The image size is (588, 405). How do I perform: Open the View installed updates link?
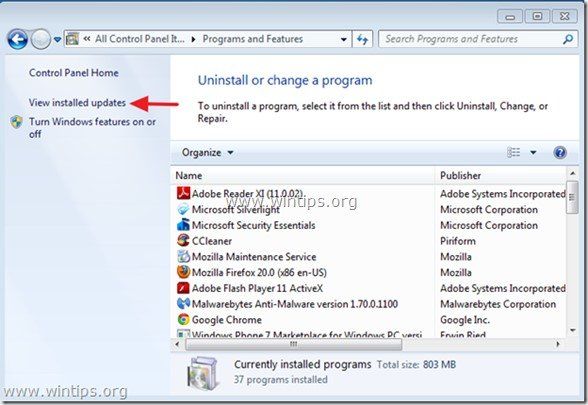tap(77, 103)
